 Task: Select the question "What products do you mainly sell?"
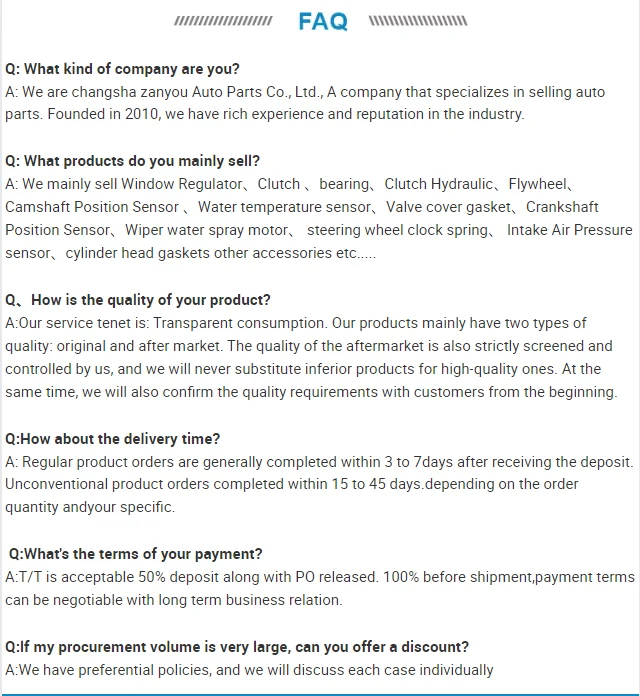tap(132, 161)
